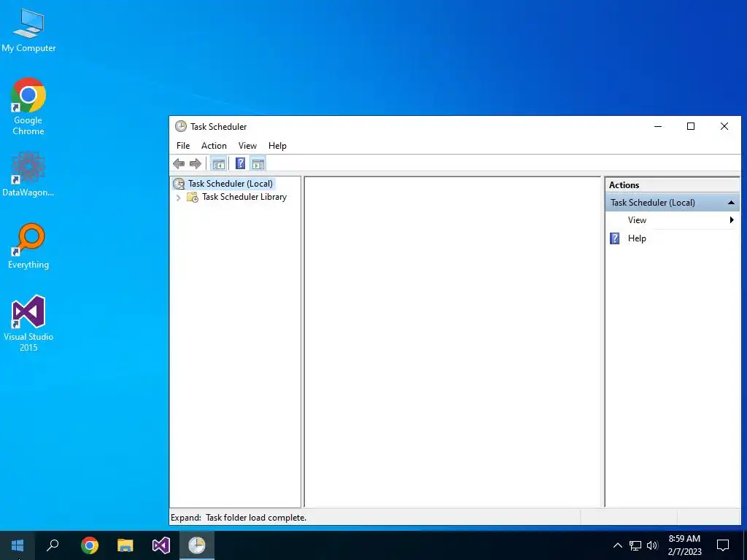Maximize the Task Scheduler window
The image size is (747, 560).
click(691, 126)
